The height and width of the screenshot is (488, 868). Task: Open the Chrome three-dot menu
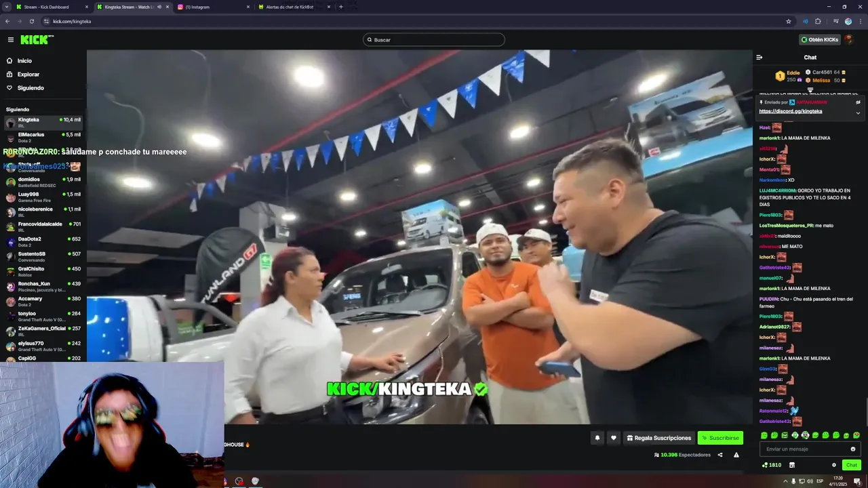(x=859, y=21)
